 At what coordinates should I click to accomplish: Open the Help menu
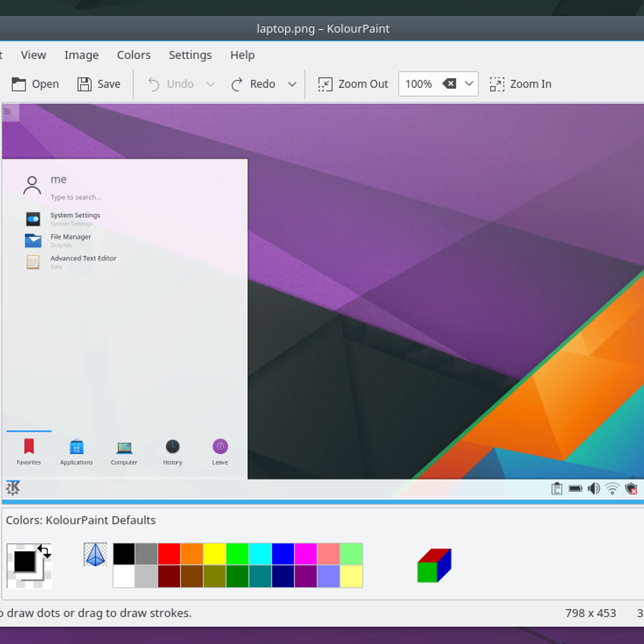point(242,55)
